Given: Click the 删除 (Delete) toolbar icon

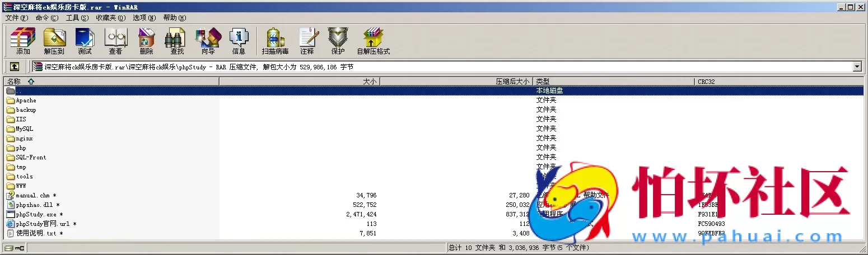Looking at the screenshot, I should tap(146, 41).
